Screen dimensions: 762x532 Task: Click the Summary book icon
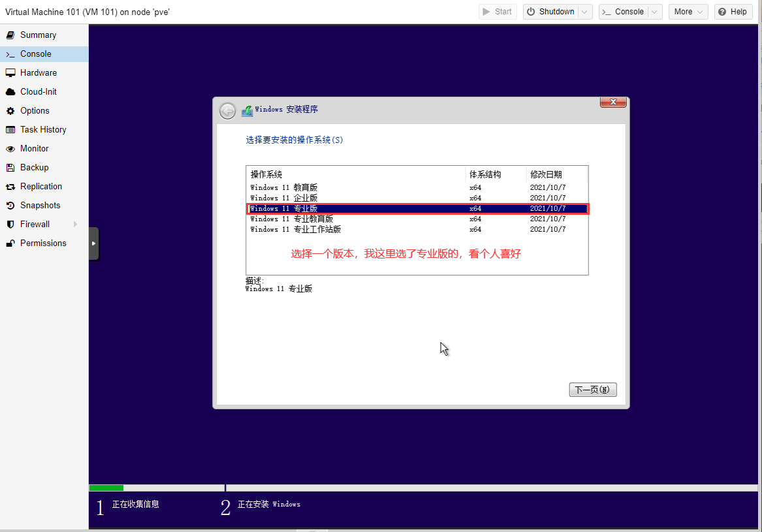click(x=10, y=35)
